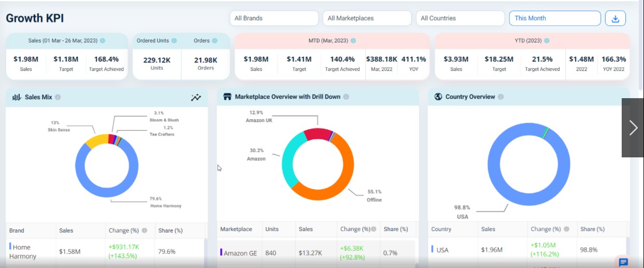Click info icon beside Marketplace Overview title

tap(346, 97)
